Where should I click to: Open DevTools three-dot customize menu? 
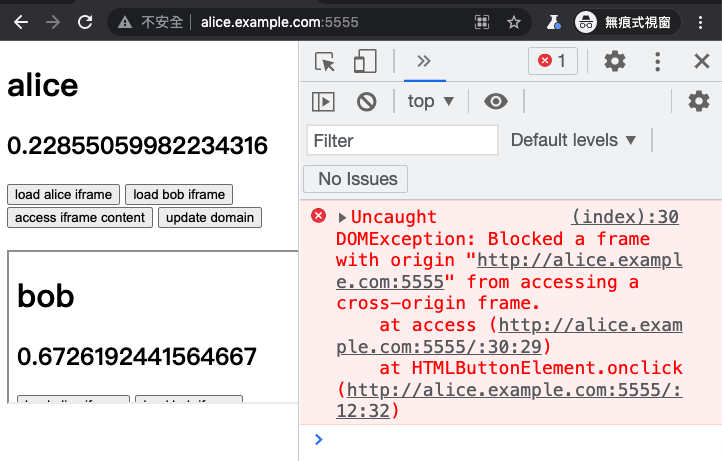point(658,61)
